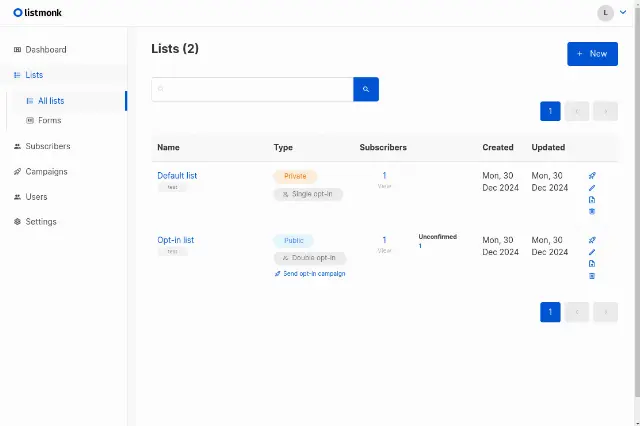Delete Default list trash icon

pyautogui.click(x=592, y=211)
